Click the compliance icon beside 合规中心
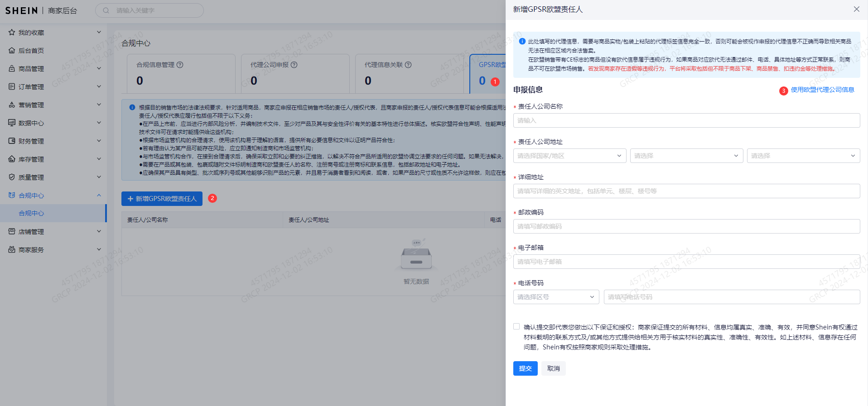Viewport: 868px width, 406px height. [x=12, y=195]
